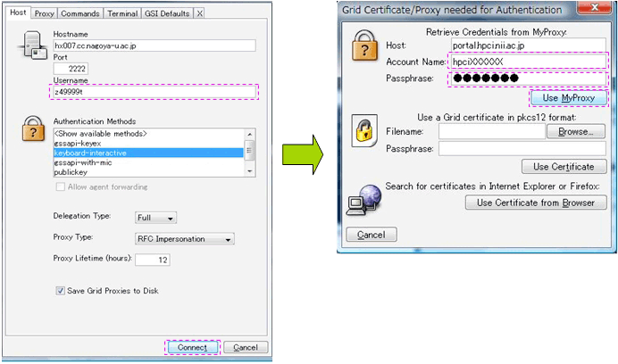Click the yellow padlock pkcs12 certificate icon

[363, 130]
